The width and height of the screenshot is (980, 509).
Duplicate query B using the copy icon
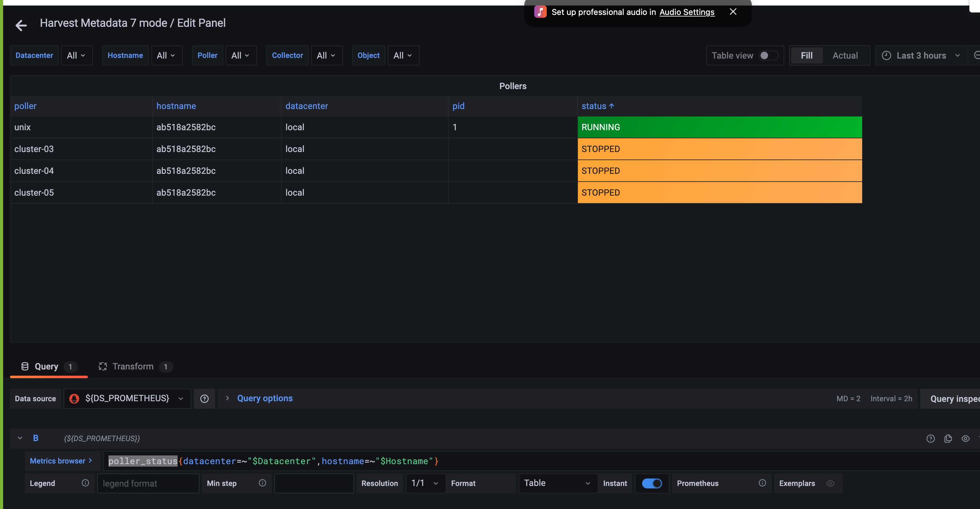point(948,438)
